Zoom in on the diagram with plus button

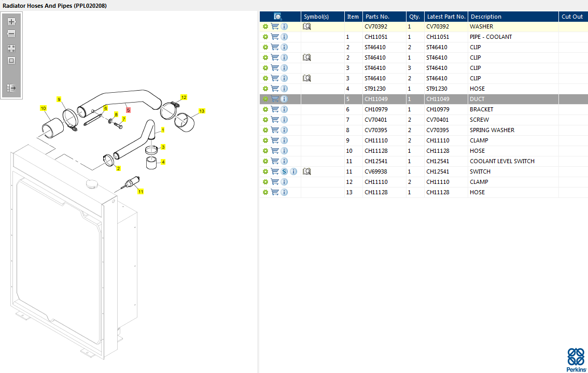[x=11, y=22]
